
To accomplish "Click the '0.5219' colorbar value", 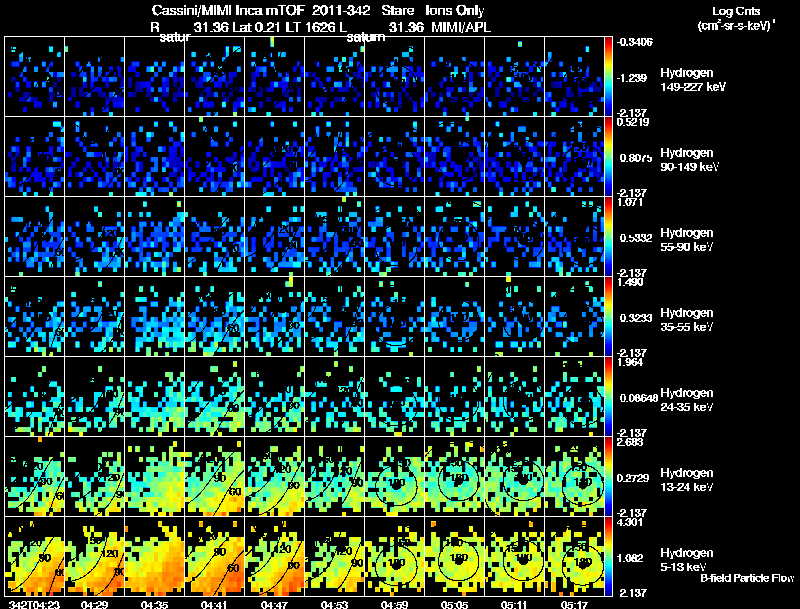I will [633, 122].
